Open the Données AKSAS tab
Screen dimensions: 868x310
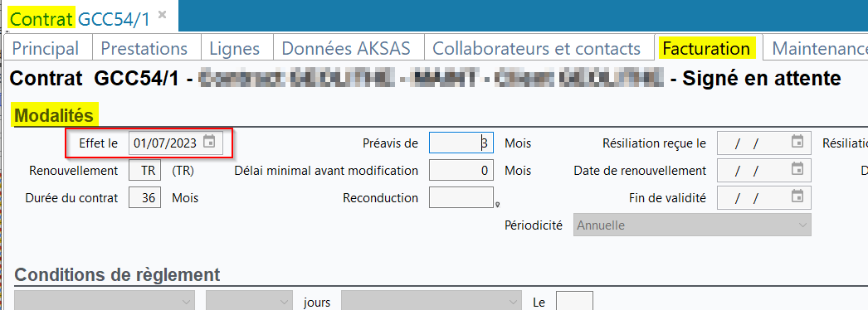(347, 48)
